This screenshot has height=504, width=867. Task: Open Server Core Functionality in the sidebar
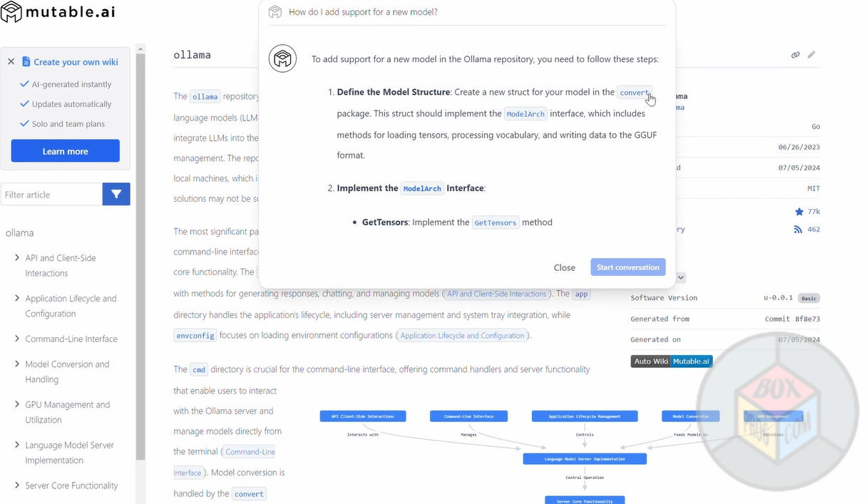point(71,485)
